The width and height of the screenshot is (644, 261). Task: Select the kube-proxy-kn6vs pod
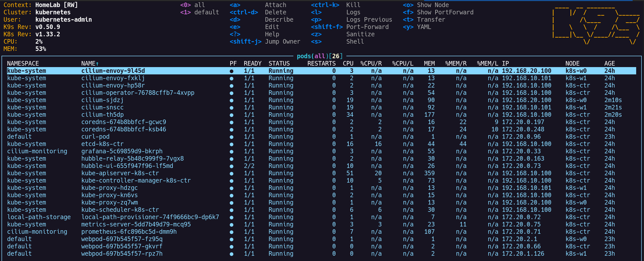point(321,195)
